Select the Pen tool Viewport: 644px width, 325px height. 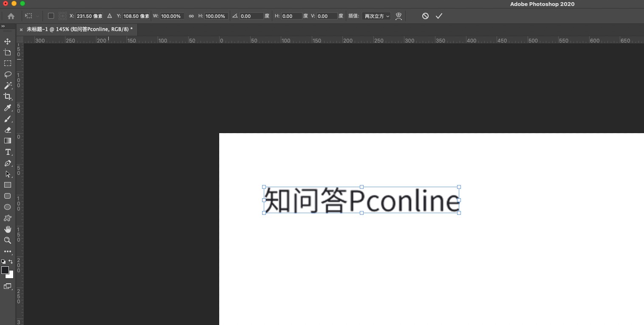[7, 163]
